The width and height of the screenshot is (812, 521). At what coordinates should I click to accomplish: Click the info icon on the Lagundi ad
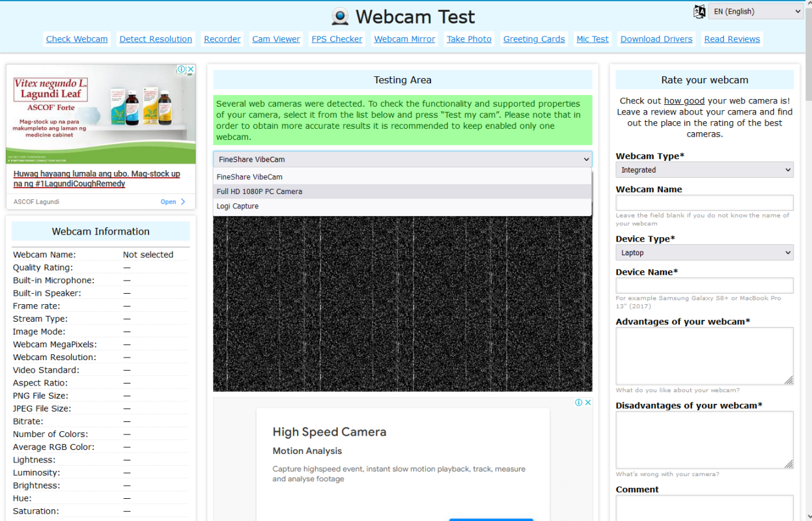(183, 69)
